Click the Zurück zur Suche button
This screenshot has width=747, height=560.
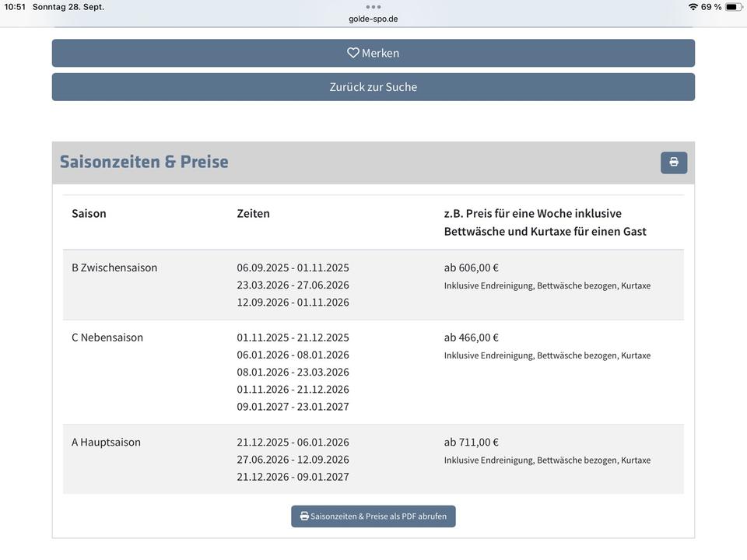pyautogui.click(x=373, y=87)
